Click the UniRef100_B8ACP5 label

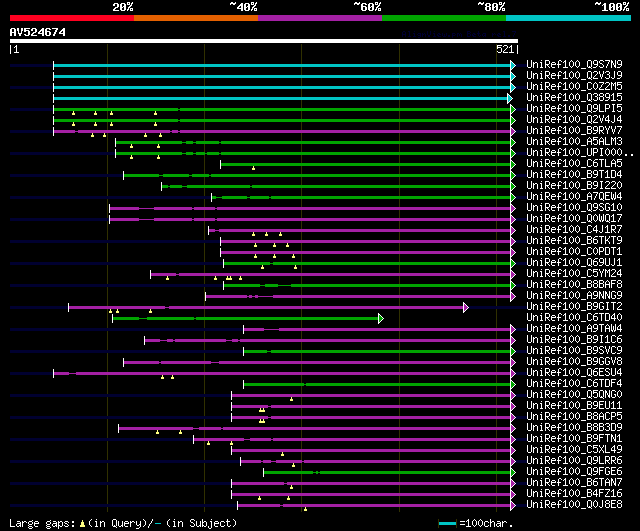pyautogui.click(x=574, y=417)
